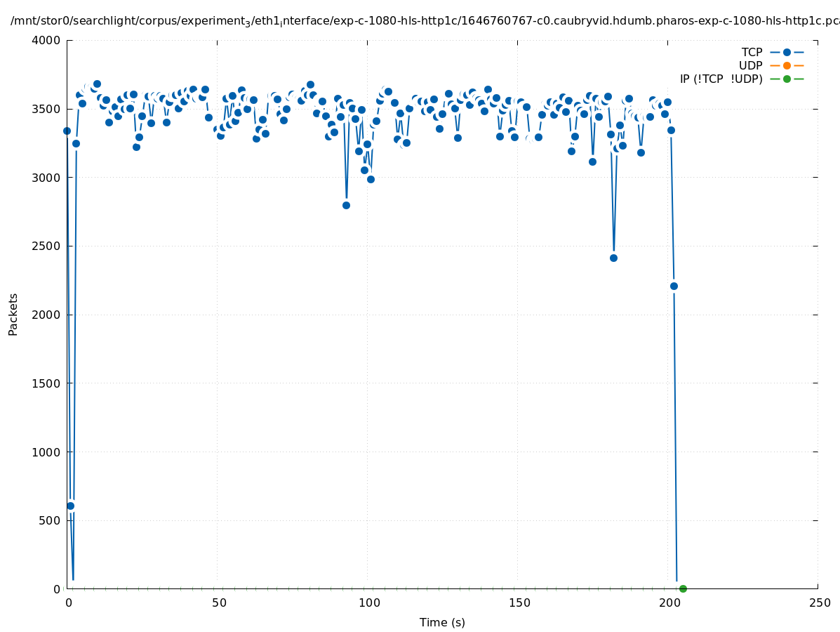Click the first TCP point at time zero
This screenshot has height=632, width=840.
click(67, 131)
